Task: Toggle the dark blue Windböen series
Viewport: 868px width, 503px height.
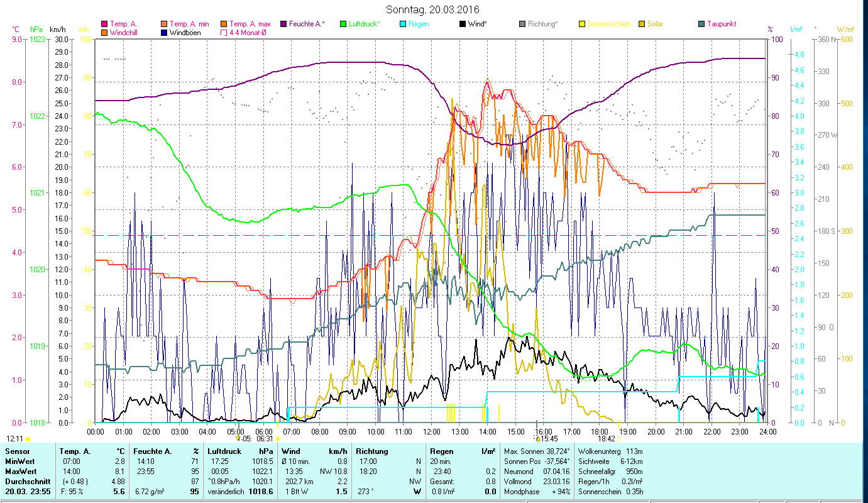Action: [x=164, y=33]
